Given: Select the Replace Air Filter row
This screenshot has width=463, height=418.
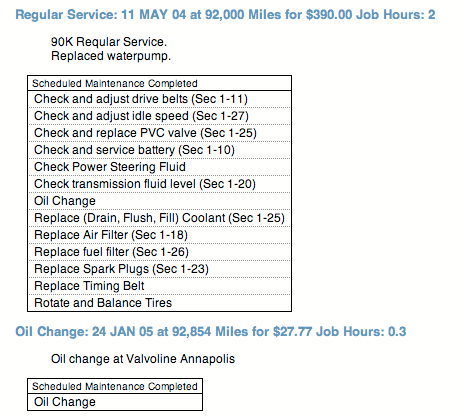Looking at the screenshot, I should (159, 235).
